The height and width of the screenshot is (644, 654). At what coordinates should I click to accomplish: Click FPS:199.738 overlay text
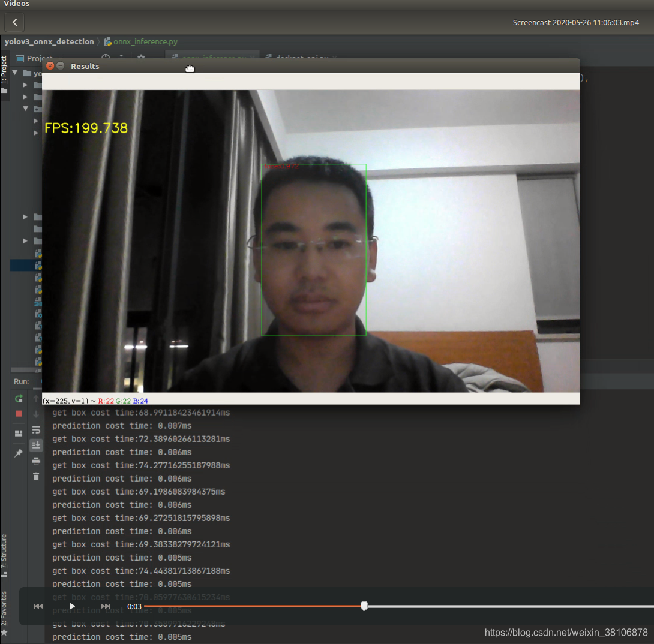point(86,128)
